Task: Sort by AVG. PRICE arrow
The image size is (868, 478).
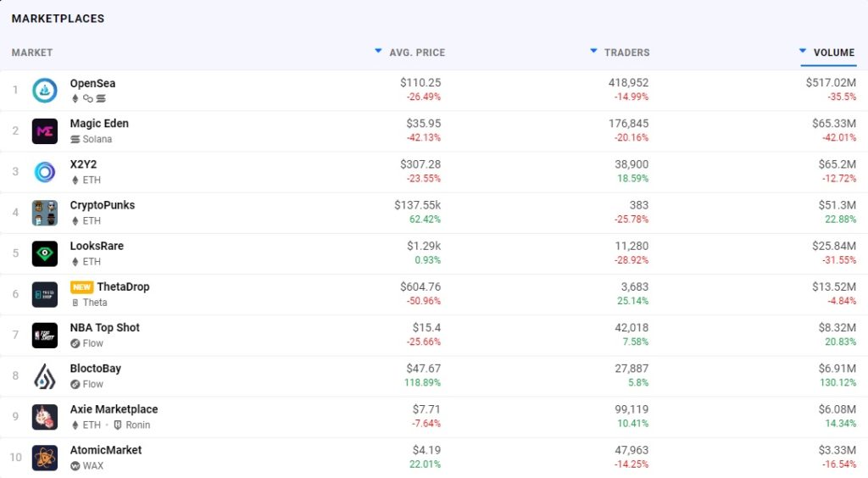Action: pos(378,51)
